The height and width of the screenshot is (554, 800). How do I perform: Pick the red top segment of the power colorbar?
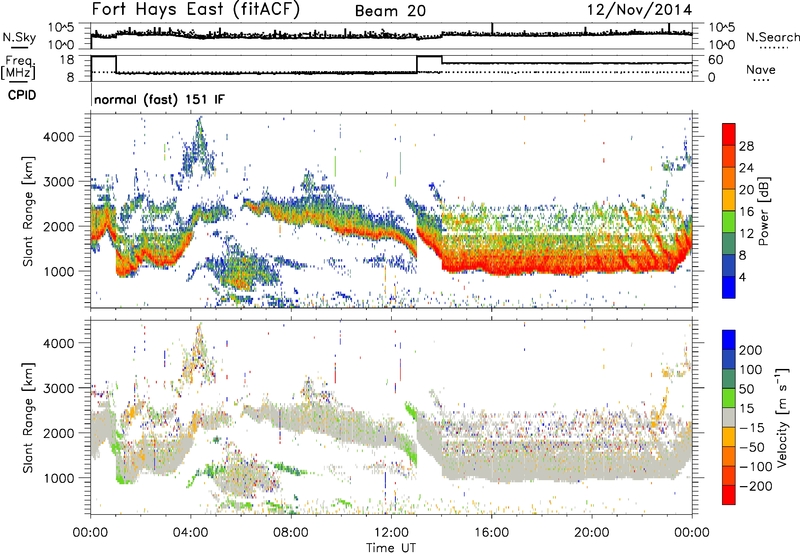[729, 135]
